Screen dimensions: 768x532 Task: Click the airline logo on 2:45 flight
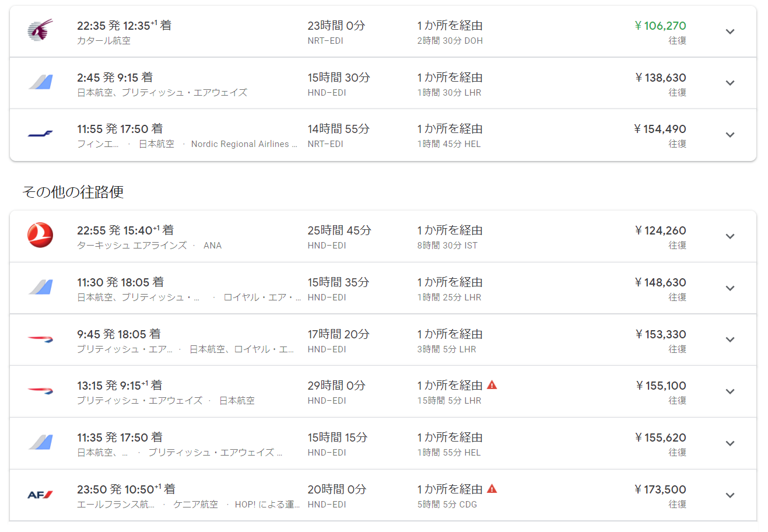(40, 82)
